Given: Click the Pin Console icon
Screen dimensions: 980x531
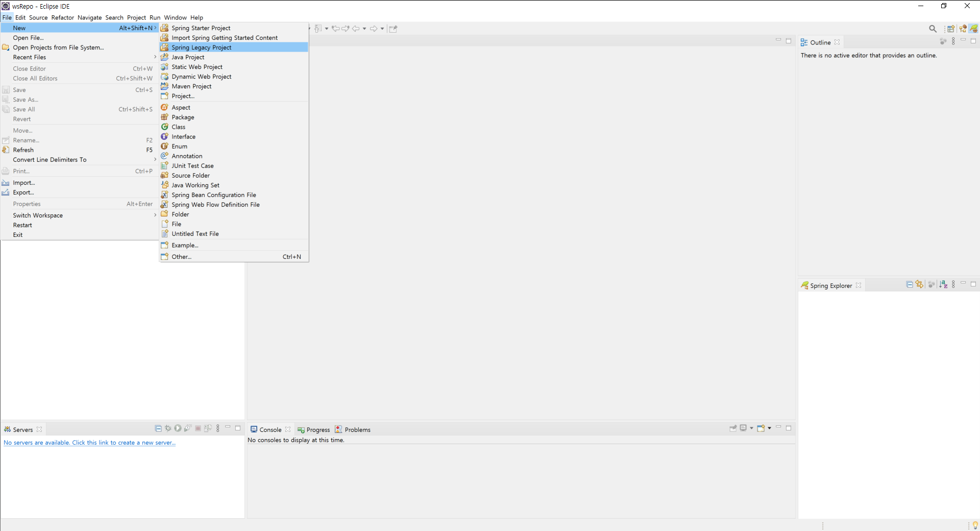Looking at the screenshot, I should click(733, 428).
